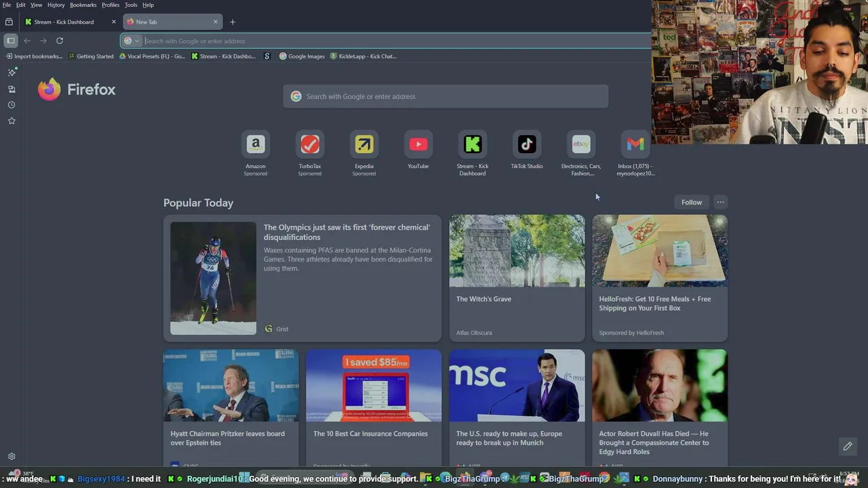Toggle the sidebar button in the toolbar
Image resolution: width=868 pixels, height=488 pixels.
point(11,41)
